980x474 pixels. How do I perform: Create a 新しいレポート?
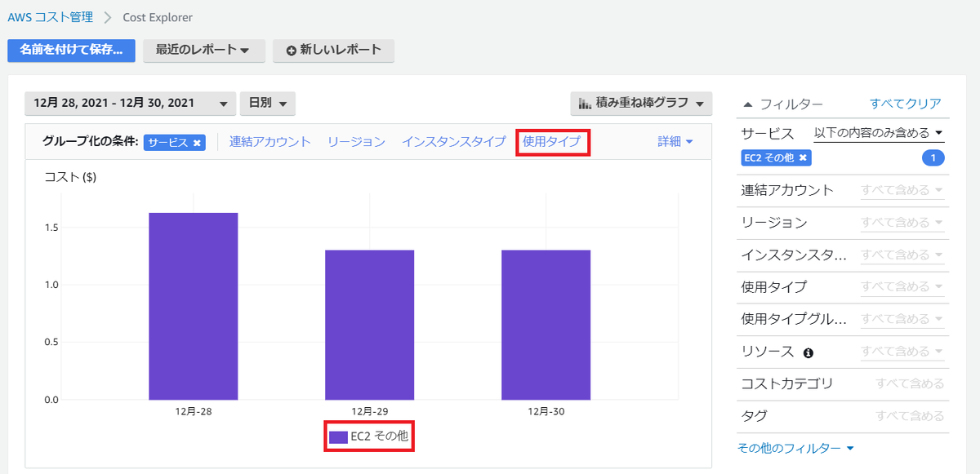coord(333,50)
